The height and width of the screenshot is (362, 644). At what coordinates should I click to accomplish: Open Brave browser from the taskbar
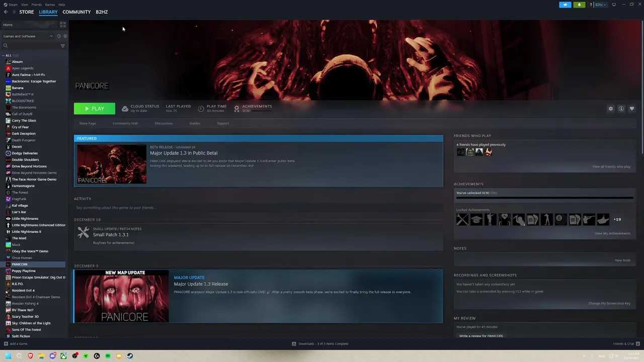(x=31, y=356)
